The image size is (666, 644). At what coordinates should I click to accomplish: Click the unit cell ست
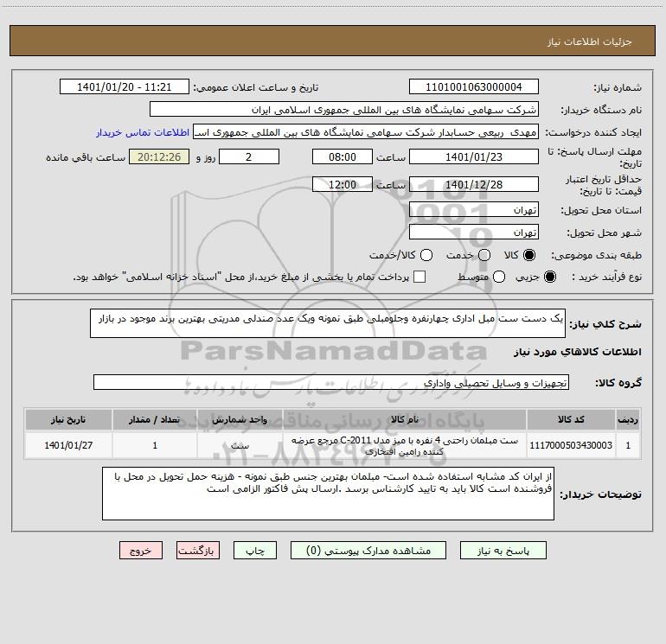240,445
